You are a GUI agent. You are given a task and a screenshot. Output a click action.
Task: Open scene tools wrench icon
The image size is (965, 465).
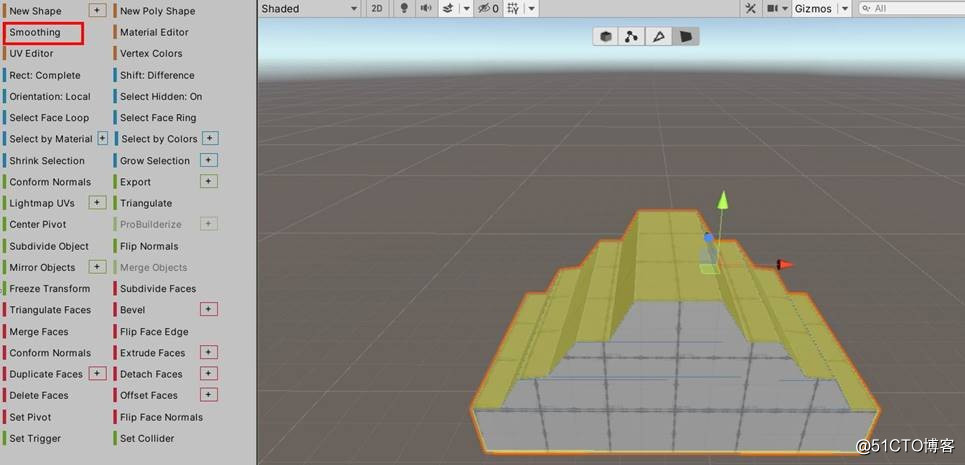tap(750, 9)
